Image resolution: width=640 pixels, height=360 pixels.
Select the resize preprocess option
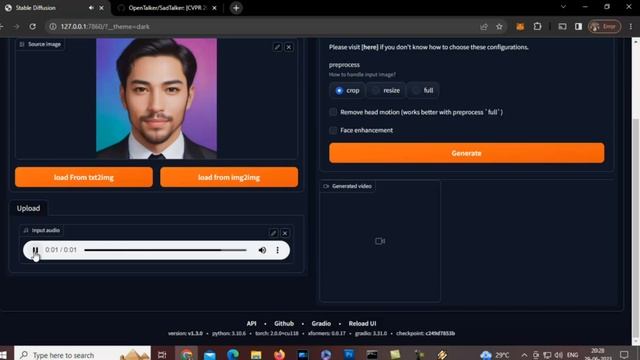[x=386, y=90]
